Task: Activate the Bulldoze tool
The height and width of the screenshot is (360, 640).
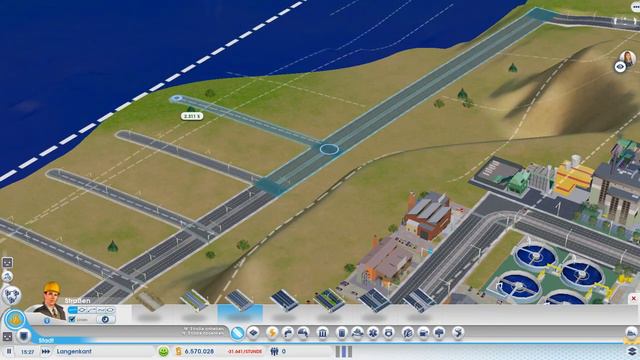Action: coord(632,333)
